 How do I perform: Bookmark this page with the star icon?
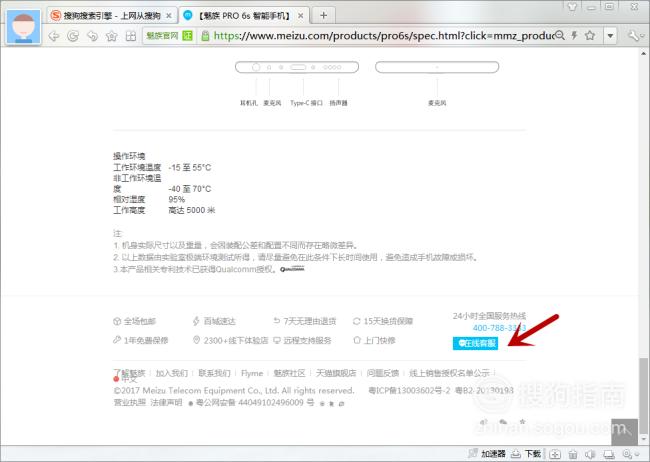pyautogui.click(x=590, y=36)
